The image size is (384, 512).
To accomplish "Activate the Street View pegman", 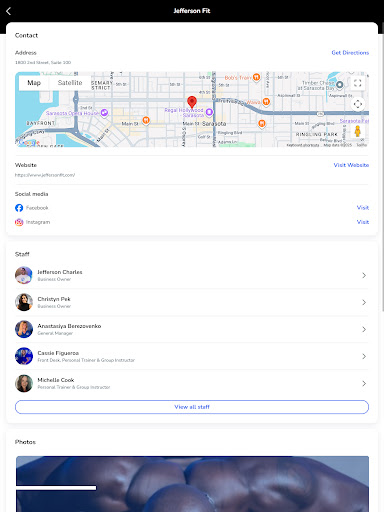I will (x=357, y=131).
